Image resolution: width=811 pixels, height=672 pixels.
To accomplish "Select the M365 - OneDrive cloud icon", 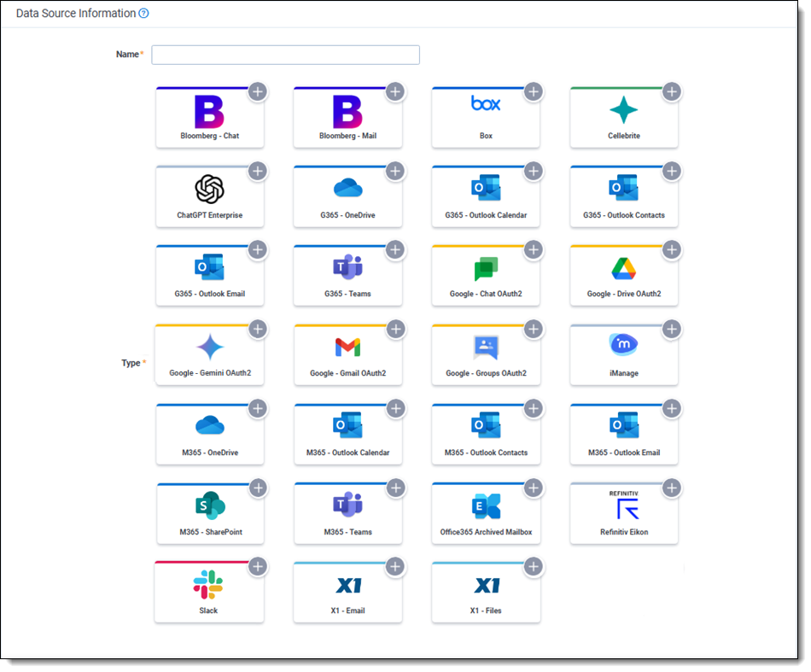I will 210,425.
